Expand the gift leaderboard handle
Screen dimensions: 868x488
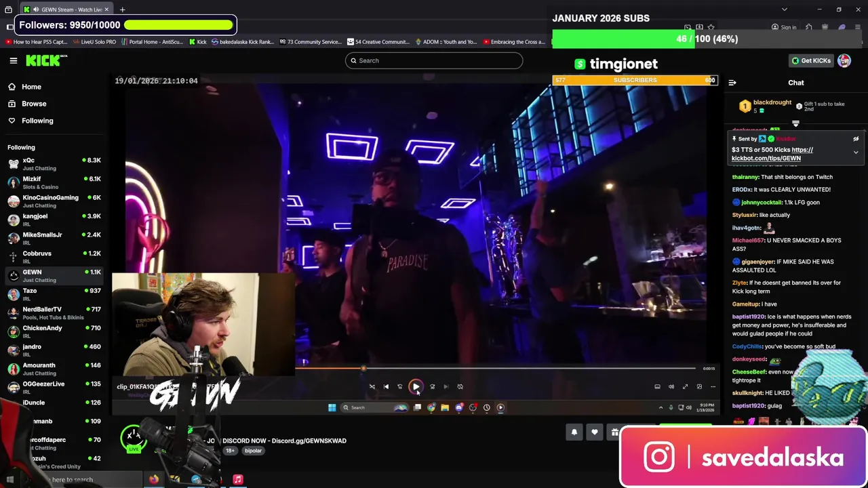tap(795, 124)
